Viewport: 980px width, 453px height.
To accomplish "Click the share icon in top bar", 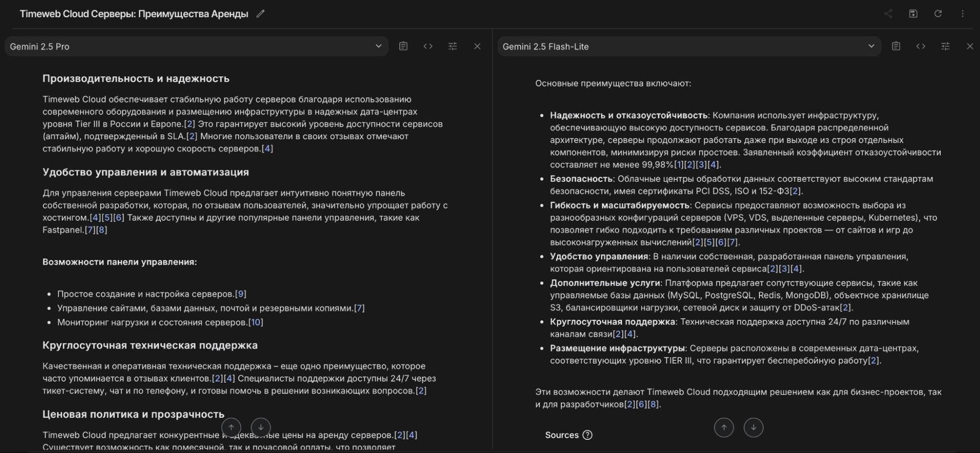I will click(888, 14).
